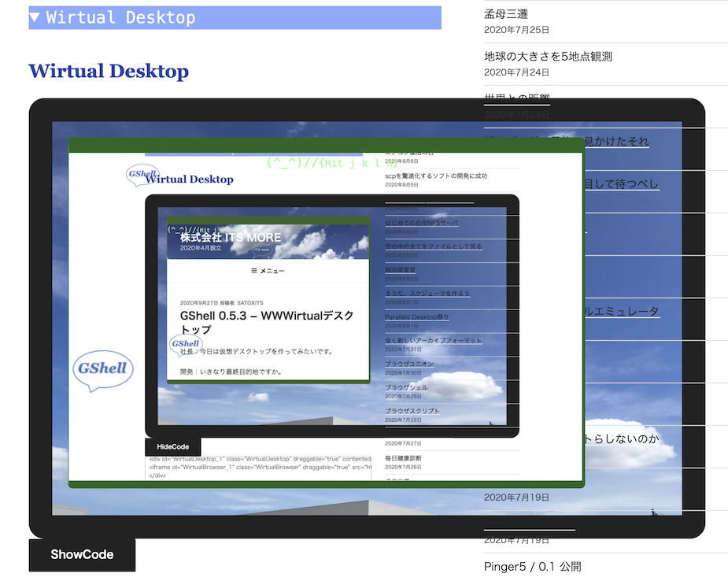Open the 地球の大きさを5地点観測 post
This screenshot has width=728, height=577.
[x=548, y=56]
